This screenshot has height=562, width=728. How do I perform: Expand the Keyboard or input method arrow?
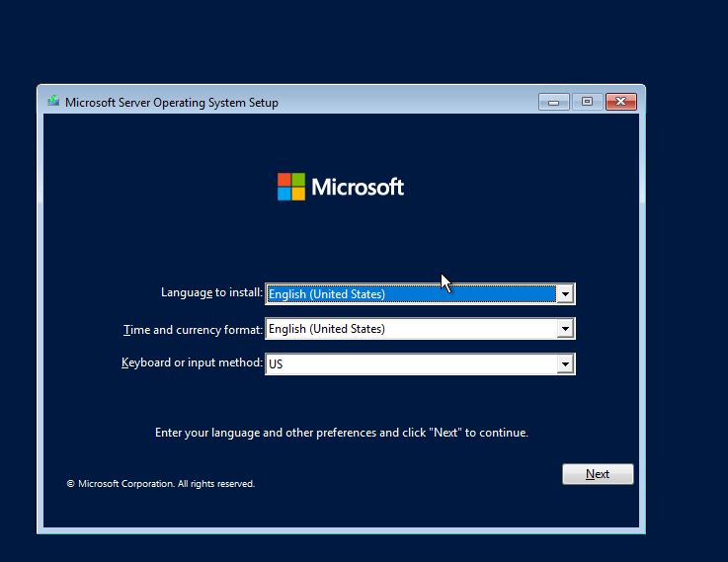[x=565, y=364]
